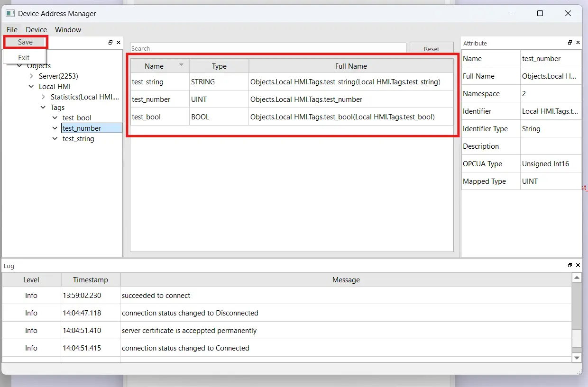Click Save in the File menu

point(25,42)
